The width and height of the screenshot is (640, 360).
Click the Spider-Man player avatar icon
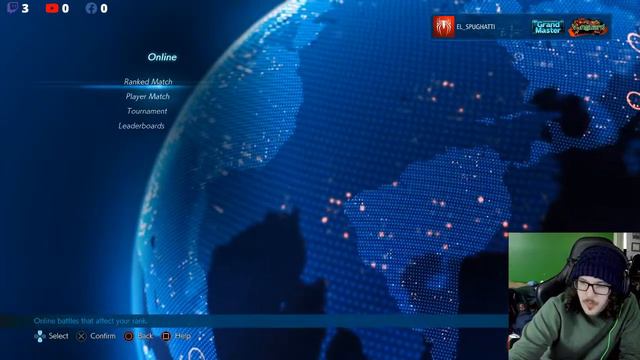click(x=443, y=27)
